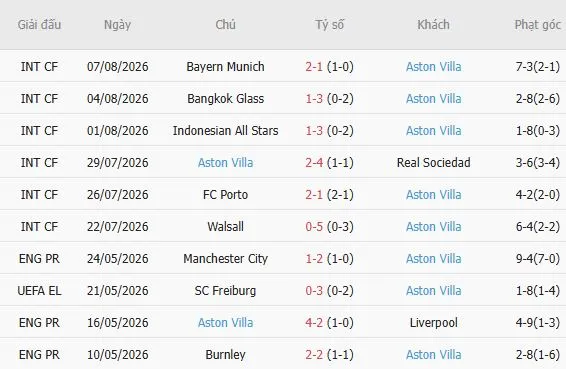Click the 4-2 score against Liverpool
The width and height of the screenshot is (566, 369).
click(314, 323)
